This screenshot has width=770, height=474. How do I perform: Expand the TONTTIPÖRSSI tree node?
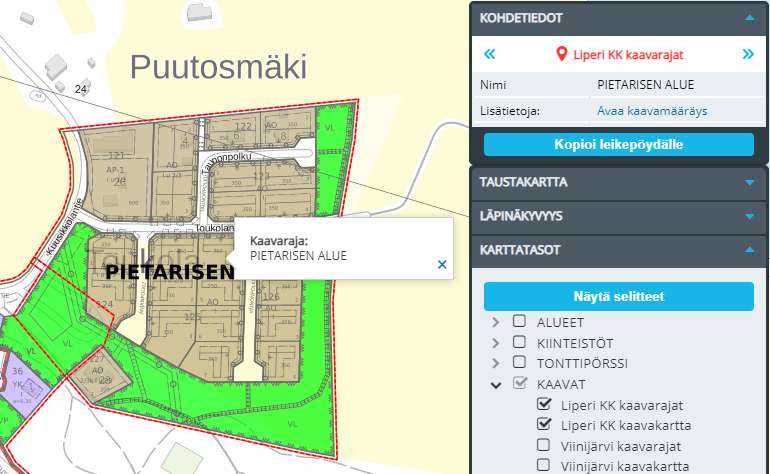[x=495, y=363]
